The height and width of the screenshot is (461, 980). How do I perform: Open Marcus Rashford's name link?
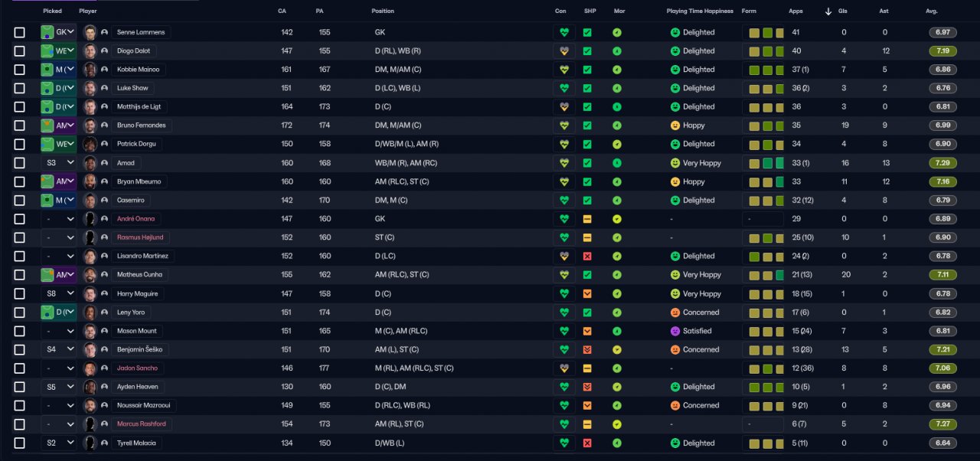click(x=141, y=423)
